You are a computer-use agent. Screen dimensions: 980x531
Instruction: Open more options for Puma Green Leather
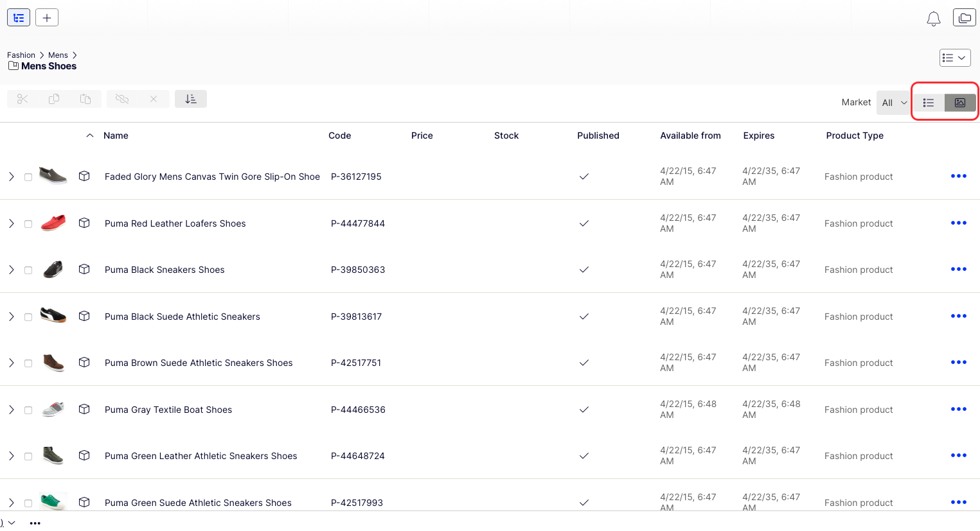(959, 455)
